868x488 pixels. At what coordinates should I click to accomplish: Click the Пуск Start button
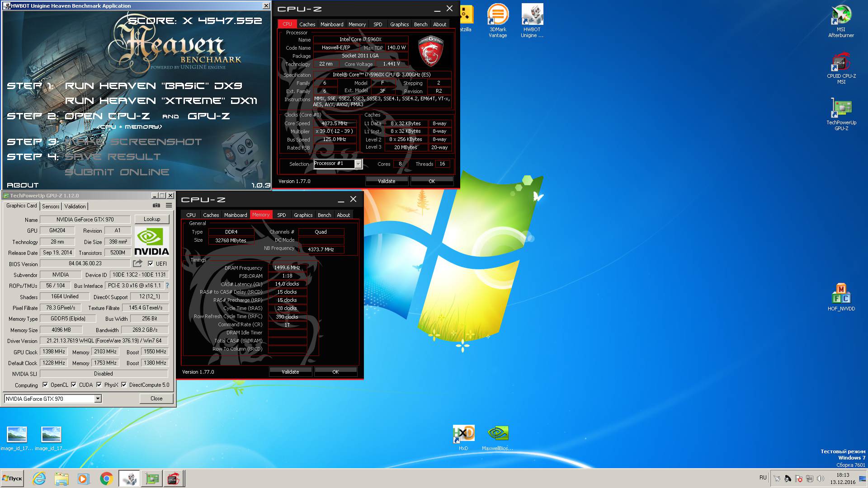coord(13,479)
